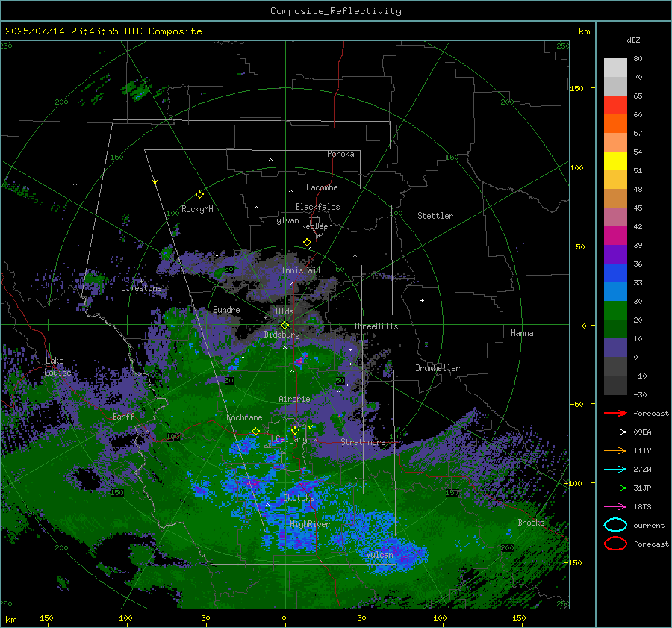Screen dimensions: 672x628
Task: Click the orange 111V arrow legend icon
Action: [615, 450]
